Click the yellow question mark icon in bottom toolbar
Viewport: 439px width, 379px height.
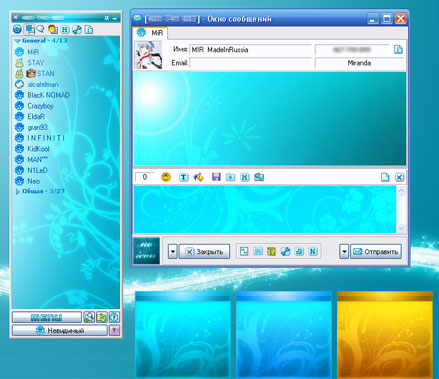pos(271,251)
